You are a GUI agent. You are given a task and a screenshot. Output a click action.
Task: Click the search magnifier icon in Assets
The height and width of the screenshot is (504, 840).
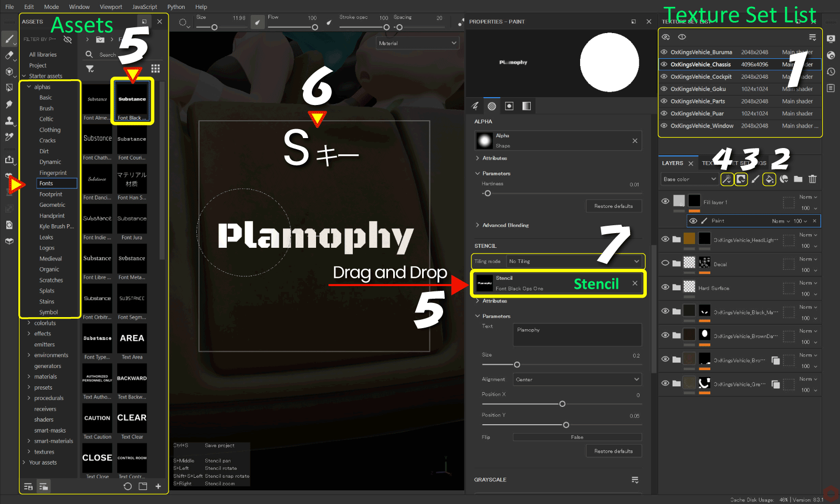[89, 54]
